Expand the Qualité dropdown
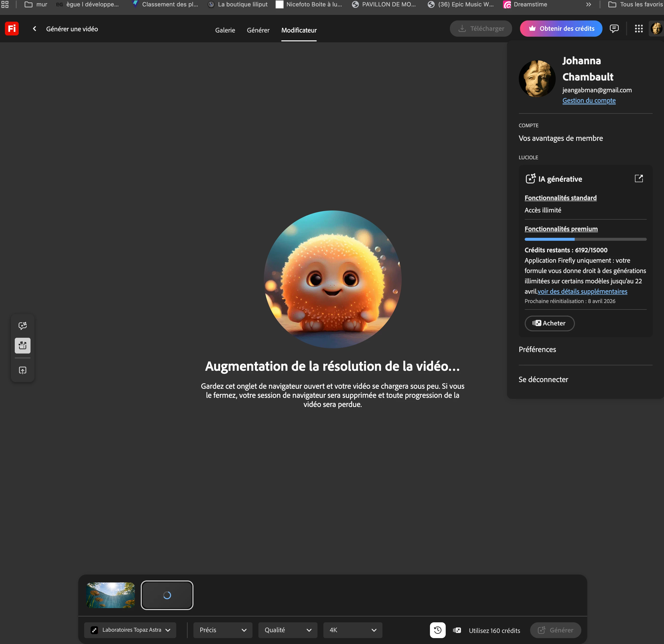This screenshot has height=644, width=664. [x=288, y=630]
